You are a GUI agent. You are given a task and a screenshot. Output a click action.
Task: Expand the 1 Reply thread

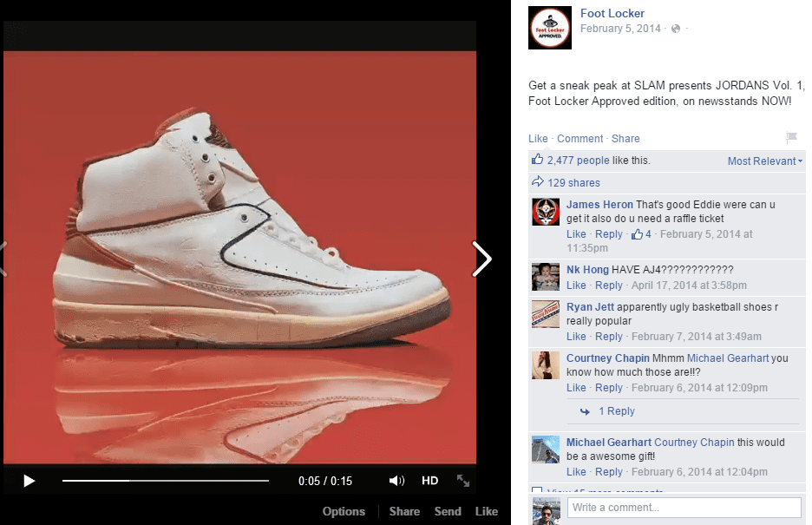617,411
